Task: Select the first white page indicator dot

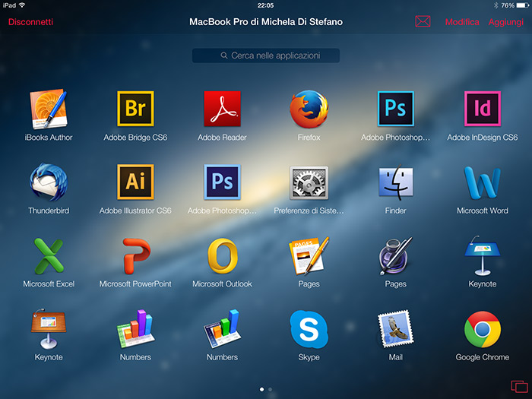Action: point(261,389)
